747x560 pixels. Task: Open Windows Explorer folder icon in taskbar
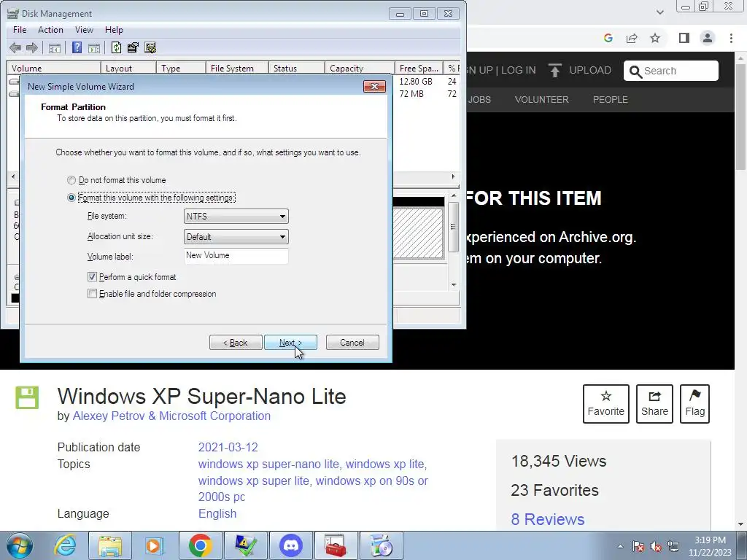110,545
